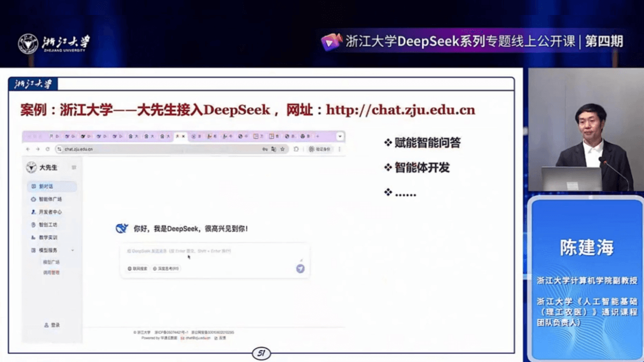This screenshot has width=644, height=362.
Task: Toggle 联网搜索 web search option
Action: click(x=137, y=269)
